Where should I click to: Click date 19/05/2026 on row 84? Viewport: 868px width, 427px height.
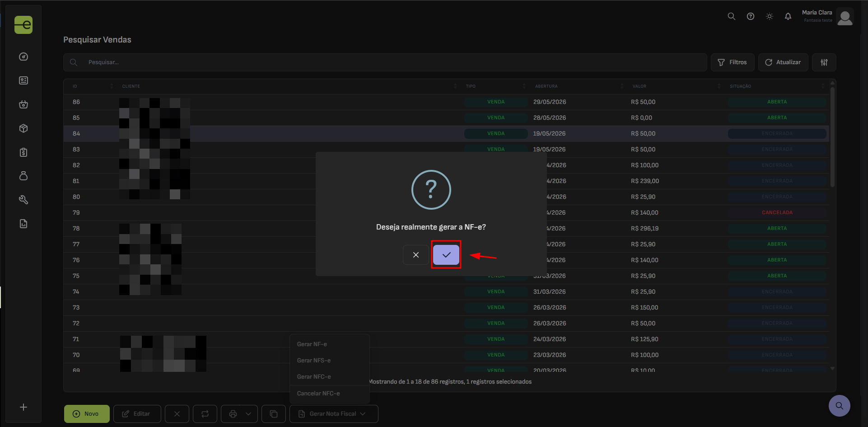tap(549, 134)
